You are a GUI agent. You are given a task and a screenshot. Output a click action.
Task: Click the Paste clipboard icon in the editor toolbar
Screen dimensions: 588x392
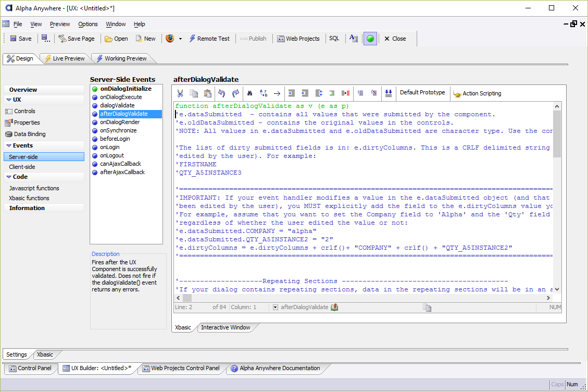[207, 93]
